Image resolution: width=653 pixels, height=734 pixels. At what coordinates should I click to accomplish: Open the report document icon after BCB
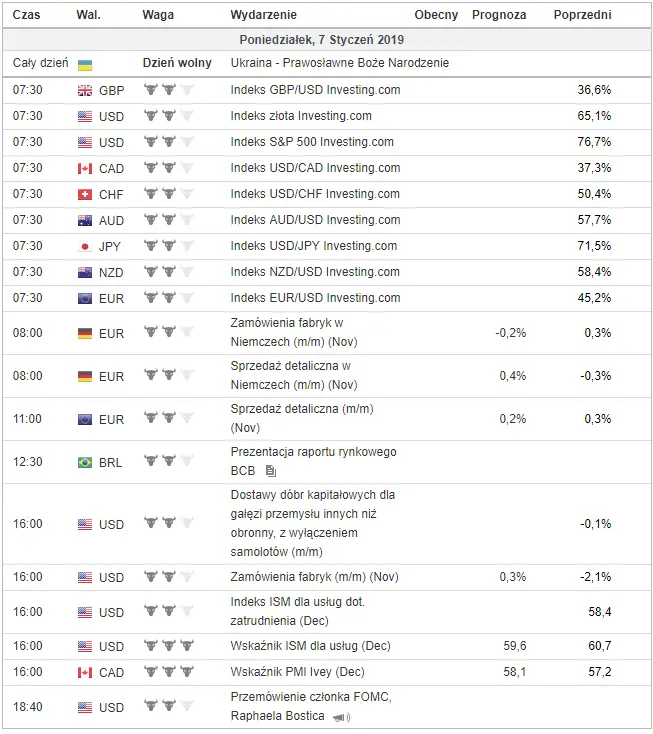(x=271, y=471)
